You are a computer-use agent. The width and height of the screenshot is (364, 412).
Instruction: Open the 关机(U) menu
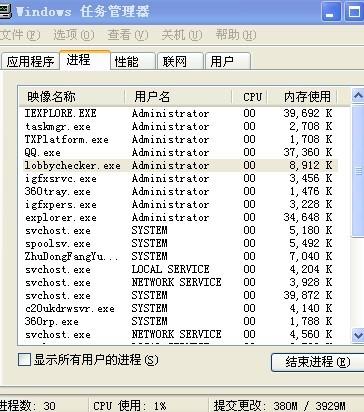click(x=182, y=35)
